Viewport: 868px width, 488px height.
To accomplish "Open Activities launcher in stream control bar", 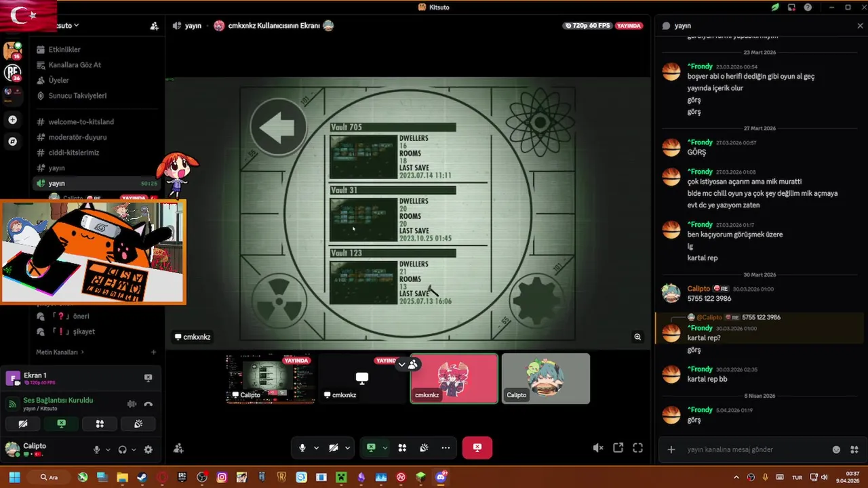I will pyautogui.click(x=402, y=448).
